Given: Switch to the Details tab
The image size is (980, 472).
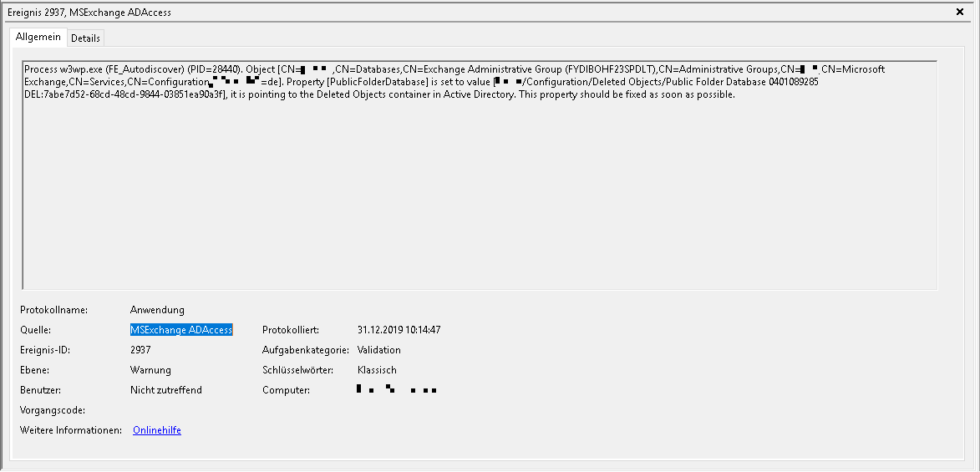Looking at the screenshot, I should point(85,38).
